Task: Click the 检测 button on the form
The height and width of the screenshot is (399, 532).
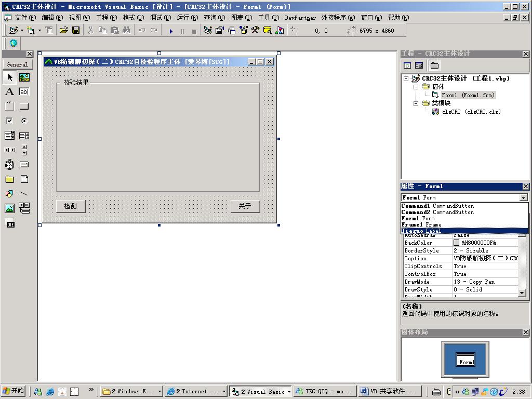Action: [x=71, y=206]
